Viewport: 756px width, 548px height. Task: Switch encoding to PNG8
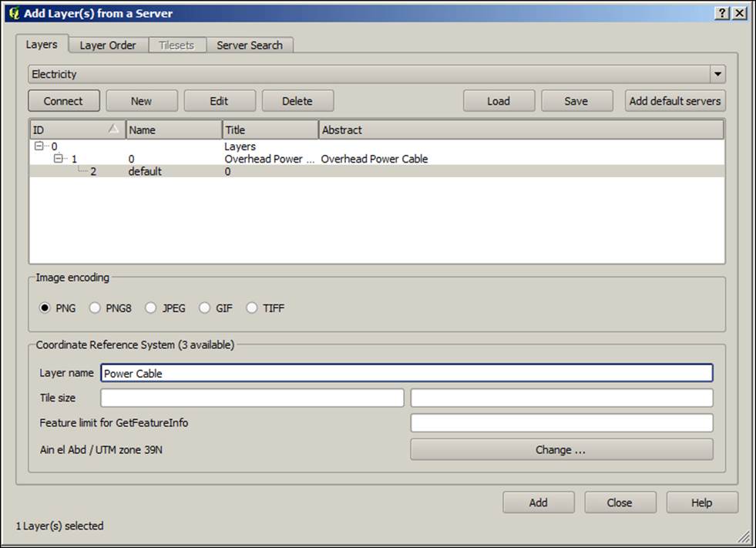point(95,308)
